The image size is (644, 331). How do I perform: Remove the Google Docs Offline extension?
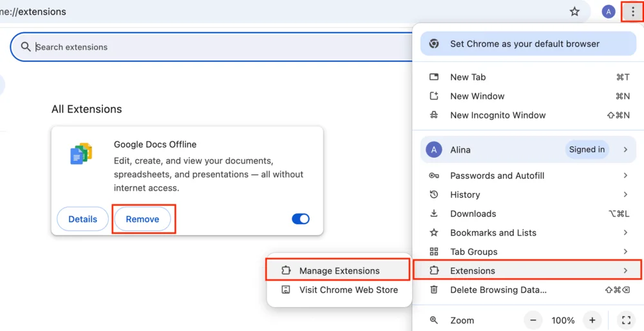tap(142, 219)
